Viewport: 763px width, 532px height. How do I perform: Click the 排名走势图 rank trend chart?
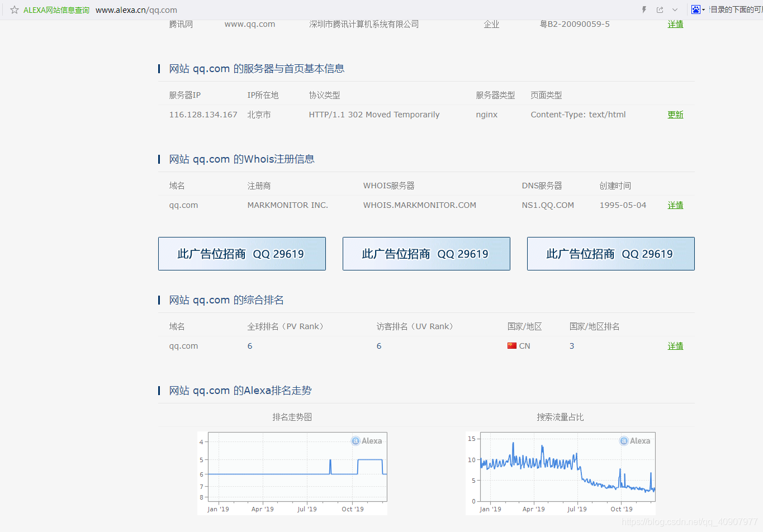pyautogui.click(x=292, y=473)
